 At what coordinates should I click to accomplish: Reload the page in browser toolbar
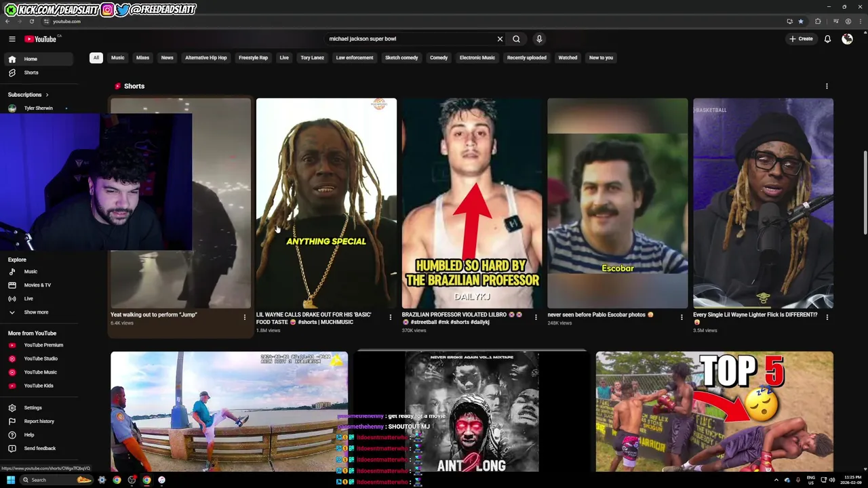pyautogui.click(x=31, y=21)
